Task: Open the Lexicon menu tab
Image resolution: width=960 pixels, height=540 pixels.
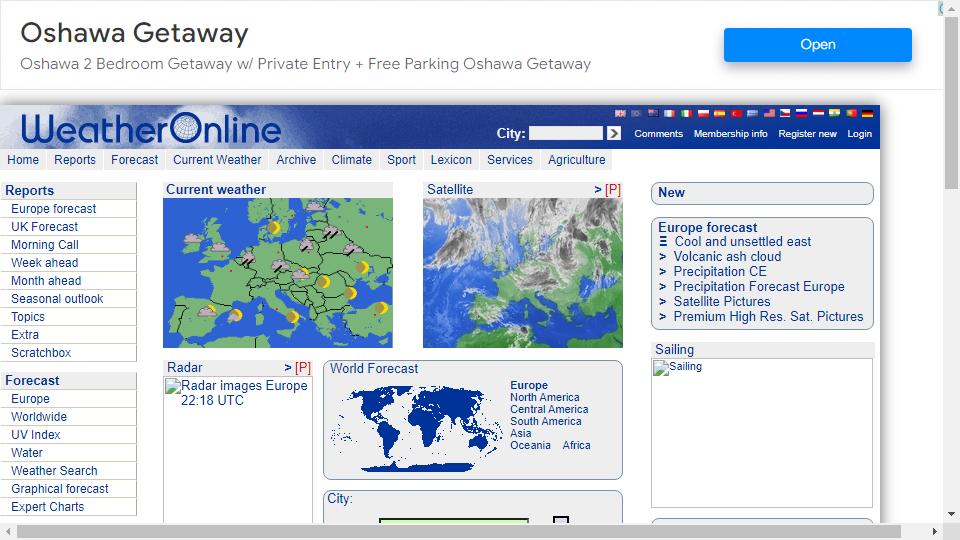Action: (x=451, y=160)
